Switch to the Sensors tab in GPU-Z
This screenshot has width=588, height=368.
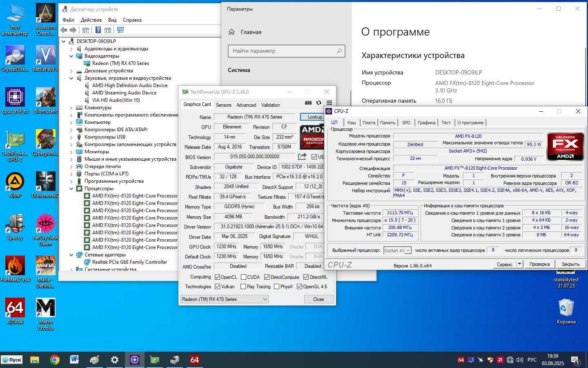point(223,105)
